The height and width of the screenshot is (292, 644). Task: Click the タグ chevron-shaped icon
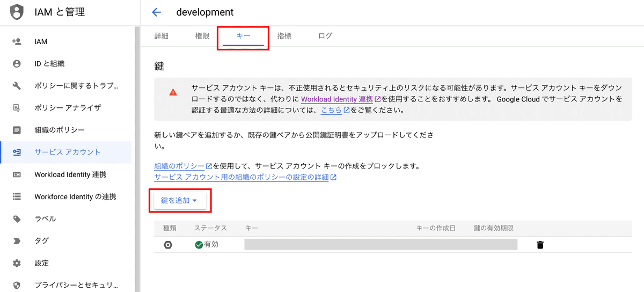pos(17,240)
